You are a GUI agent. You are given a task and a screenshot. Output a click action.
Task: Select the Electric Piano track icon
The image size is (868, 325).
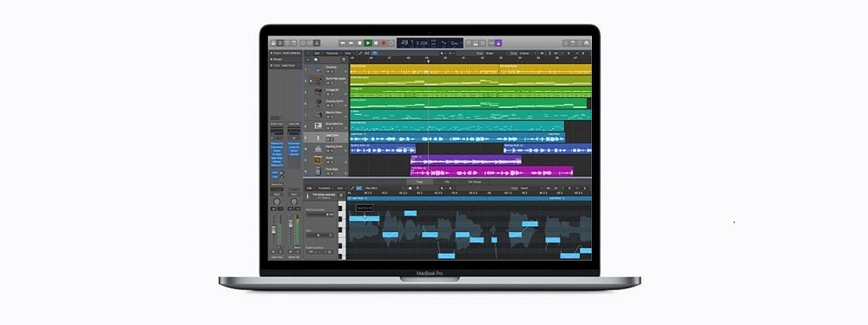tap(318, 115)
